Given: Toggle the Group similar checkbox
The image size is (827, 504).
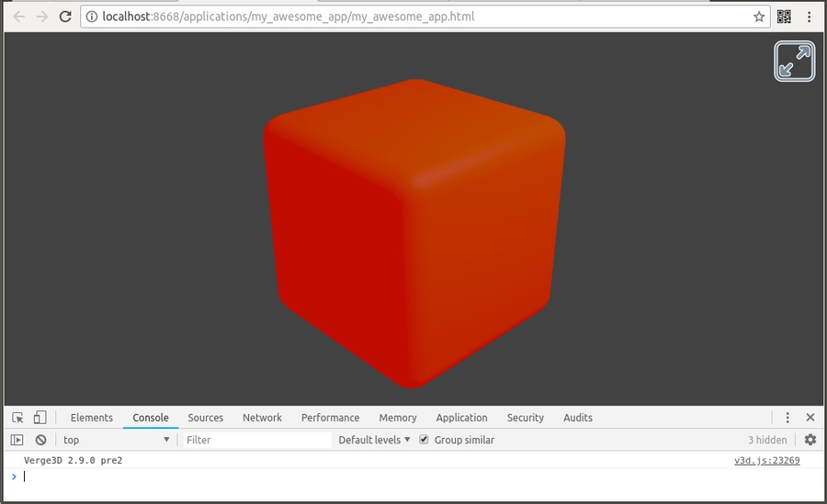Looking at the screenshot, I should pyautogui.click(x=424, y=440).
